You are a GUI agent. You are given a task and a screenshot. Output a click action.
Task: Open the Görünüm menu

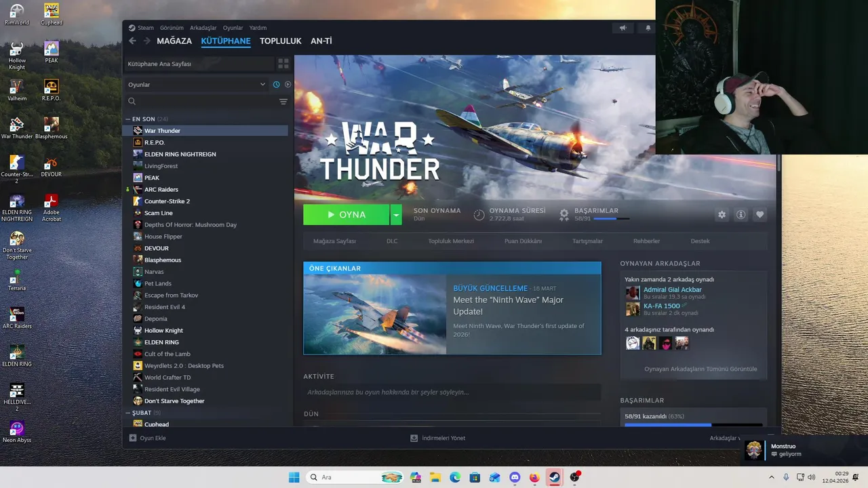[172, 28]
